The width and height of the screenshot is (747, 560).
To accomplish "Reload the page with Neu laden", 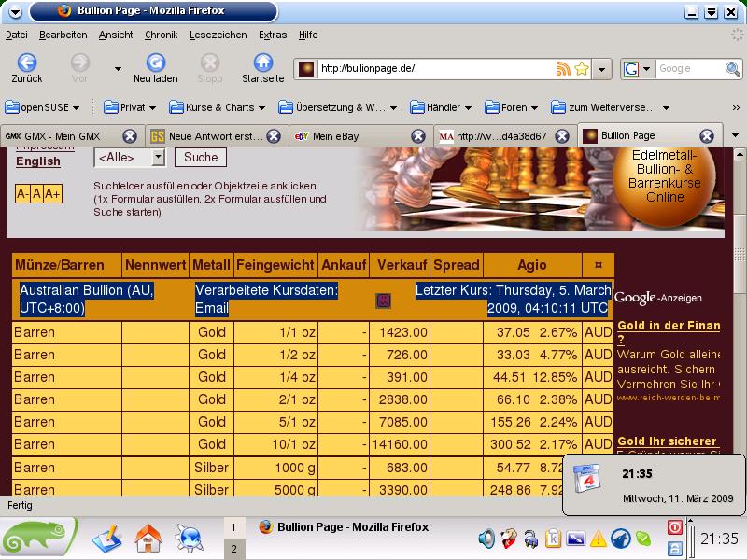I will click(155, 63).
